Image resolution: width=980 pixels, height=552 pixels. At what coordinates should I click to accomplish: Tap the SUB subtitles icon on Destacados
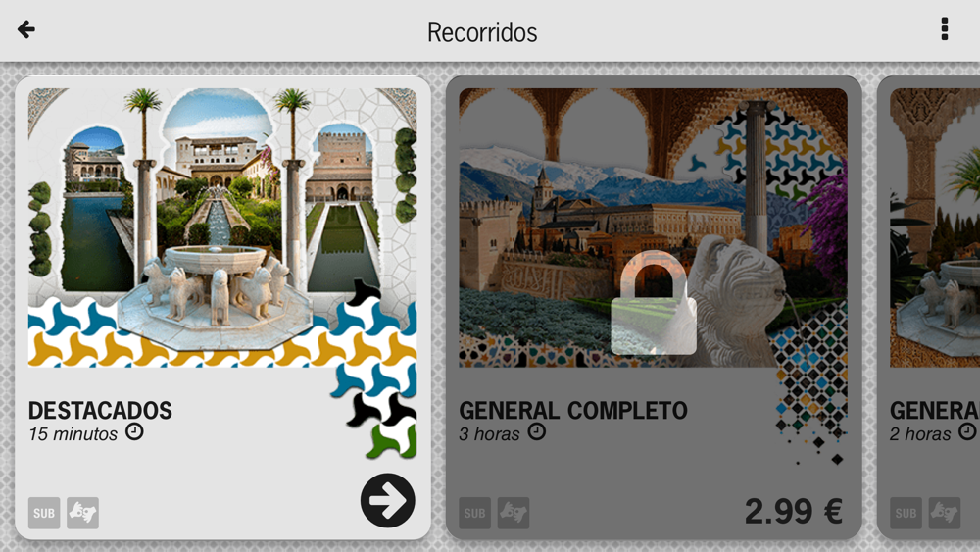coord(44,513)
